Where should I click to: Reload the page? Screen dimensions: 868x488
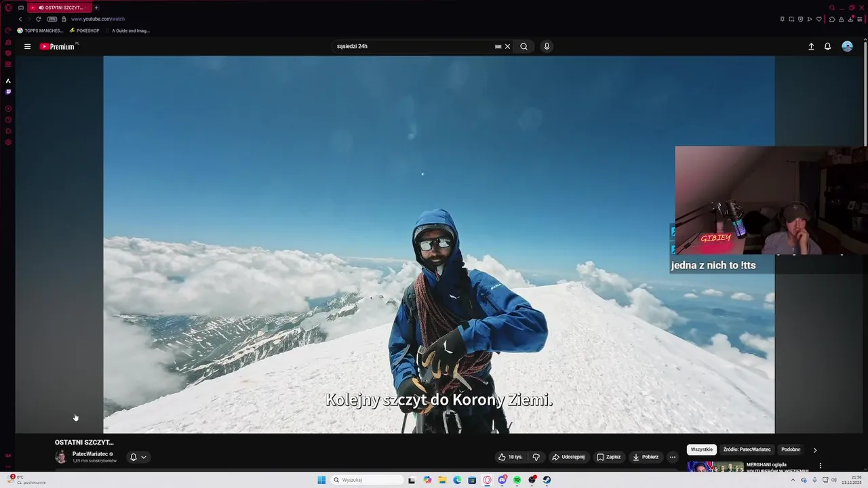(38, 19)
